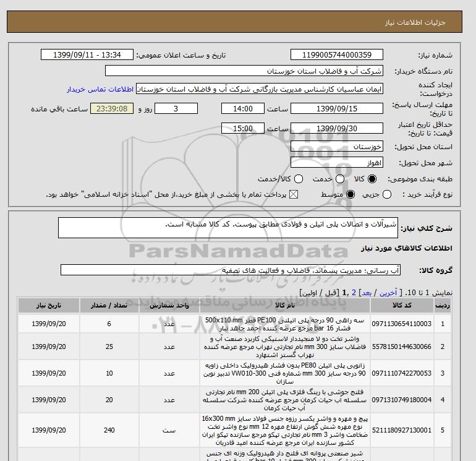Click quantity 20 in row 4

click(x=109, y=400)
